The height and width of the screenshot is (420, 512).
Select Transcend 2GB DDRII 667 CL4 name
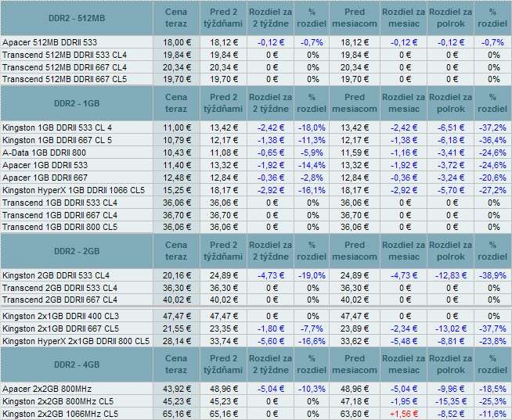pyautogui.click(x=59, y=300)
